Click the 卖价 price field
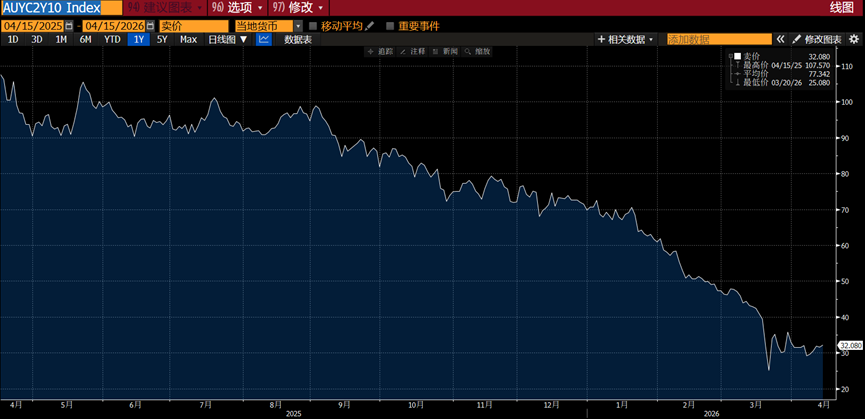 tap(194, 26)
